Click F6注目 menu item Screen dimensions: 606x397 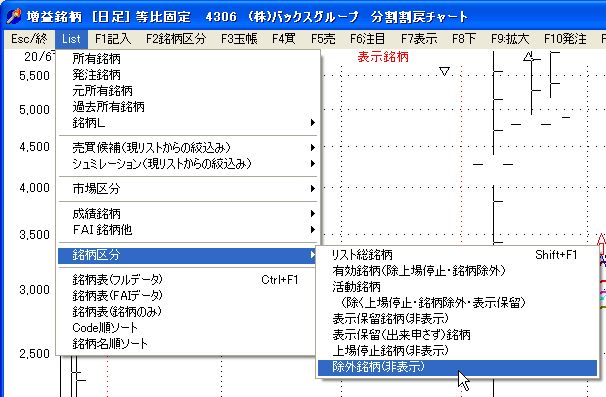(x=368, y=39)
